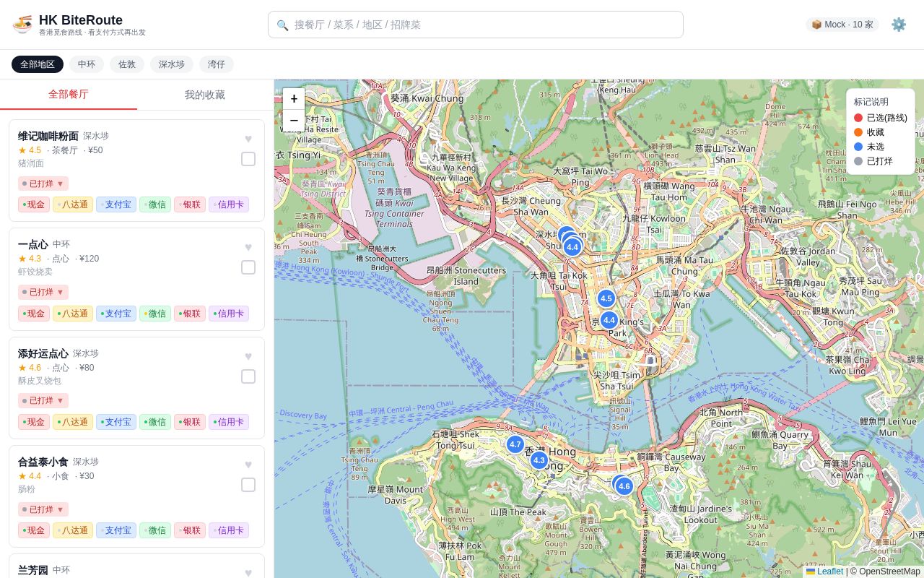Select the 4.4 marker in Sham Shui Po
Viewport: 924px width, 578px height.
tap(572, 247)
